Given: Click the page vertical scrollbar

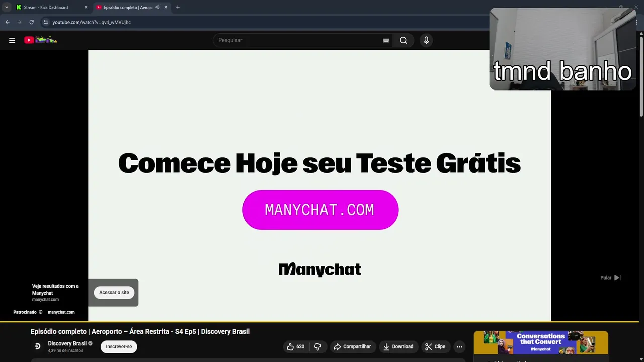Looking at the screenshot, I should pyautogui.click(x=641, y=75).
